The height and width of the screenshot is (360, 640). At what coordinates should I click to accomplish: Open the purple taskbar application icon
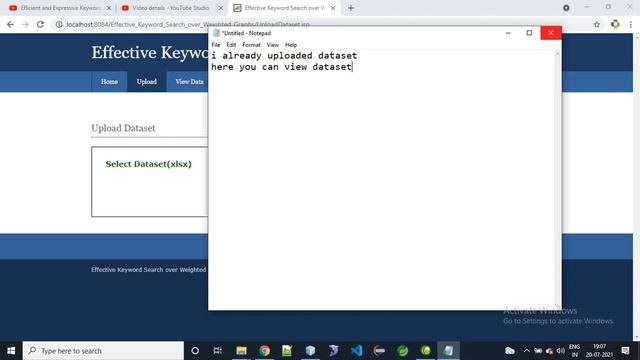click(x=333, y=351)
